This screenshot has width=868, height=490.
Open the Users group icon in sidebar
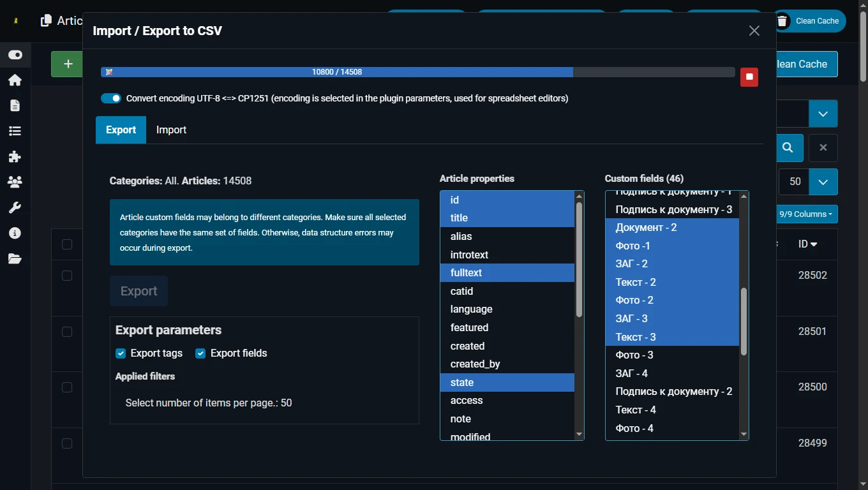(15, 182)
